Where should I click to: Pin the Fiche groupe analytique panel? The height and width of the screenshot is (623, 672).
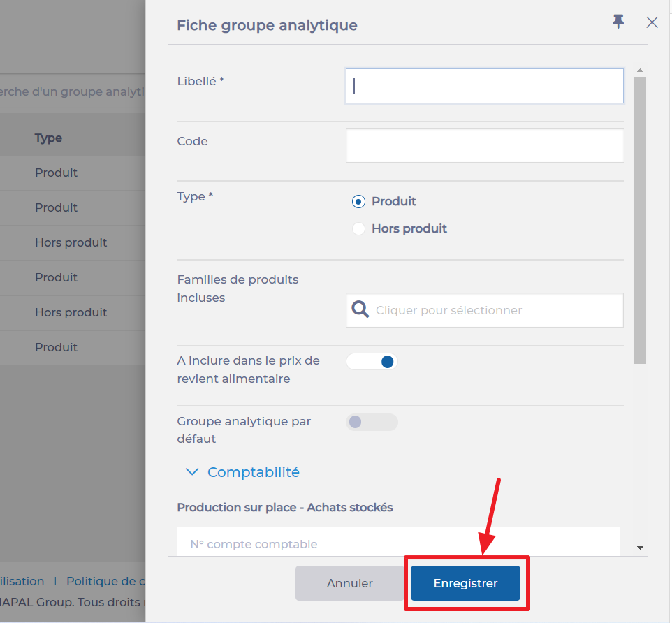coord(618,22)
